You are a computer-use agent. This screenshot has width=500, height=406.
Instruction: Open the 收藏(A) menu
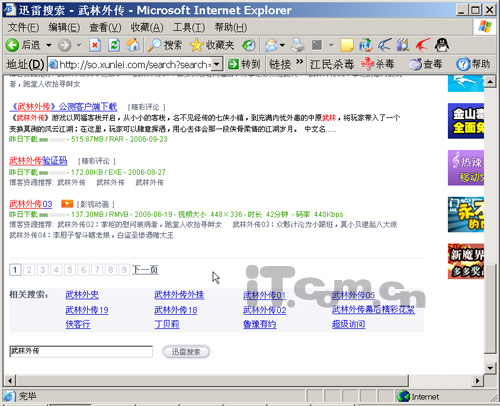(147, 27)
